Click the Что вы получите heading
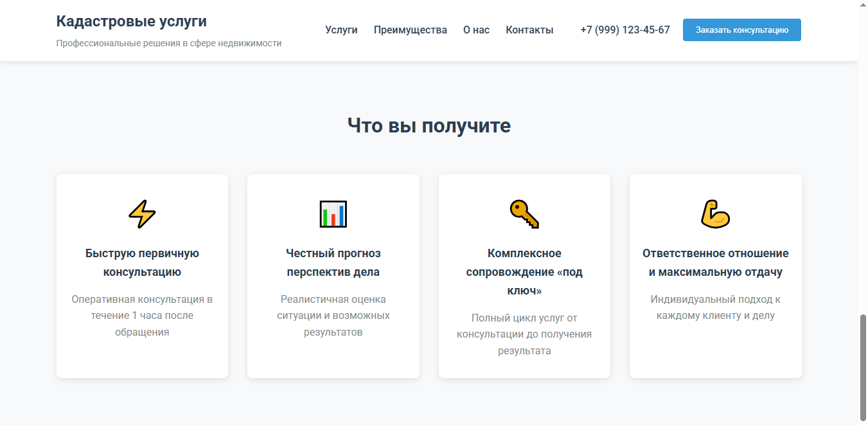The height and width of the screenshot is (425, 868). click(429, 125)
